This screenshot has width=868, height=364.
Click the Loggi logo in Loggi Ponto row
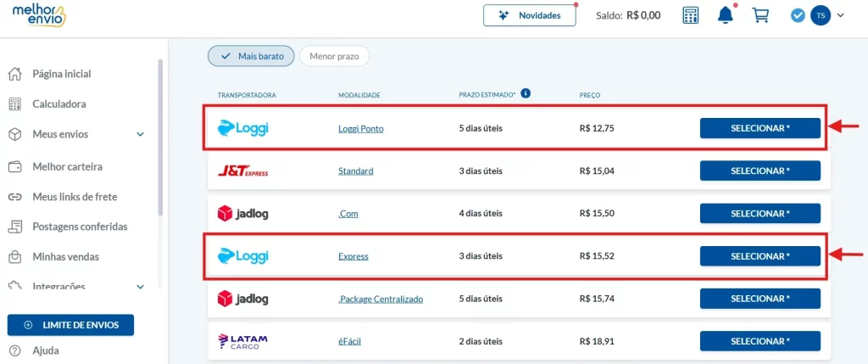tap(243, 128)
